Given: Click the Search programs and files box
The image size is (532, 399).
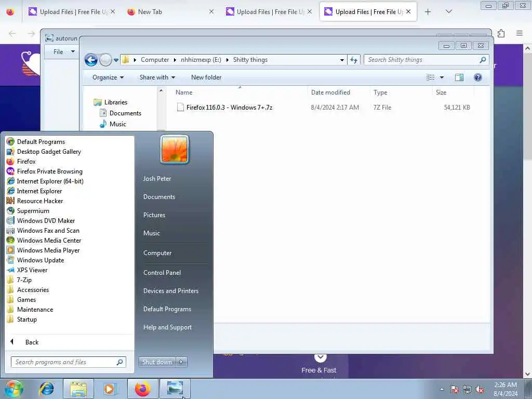Looking at the screenshot, I should [68, 362].
